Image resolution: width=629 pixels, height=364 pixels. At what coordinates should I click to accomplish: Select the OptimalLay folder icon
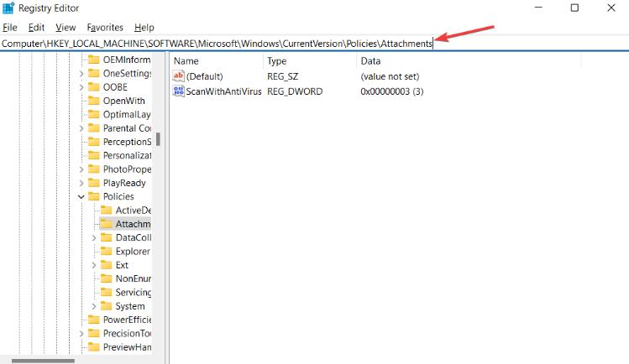[x=94, y=114]
